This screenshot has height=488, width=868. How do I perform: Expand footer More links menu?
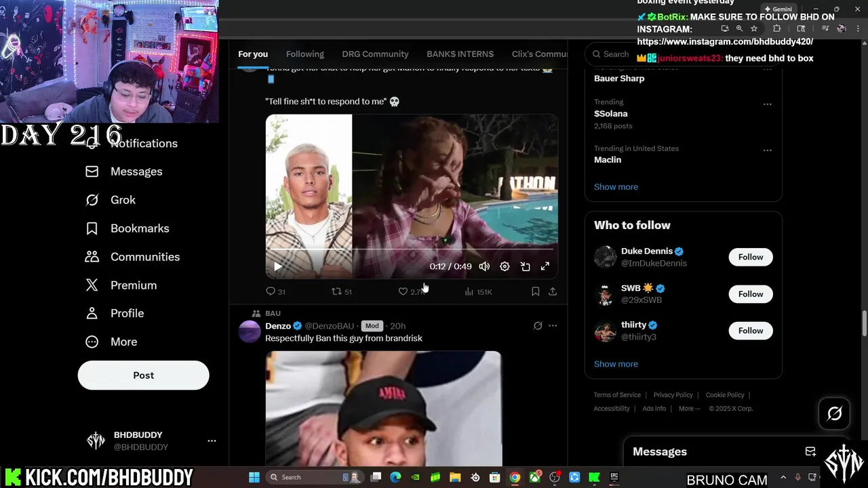(689, 409)
